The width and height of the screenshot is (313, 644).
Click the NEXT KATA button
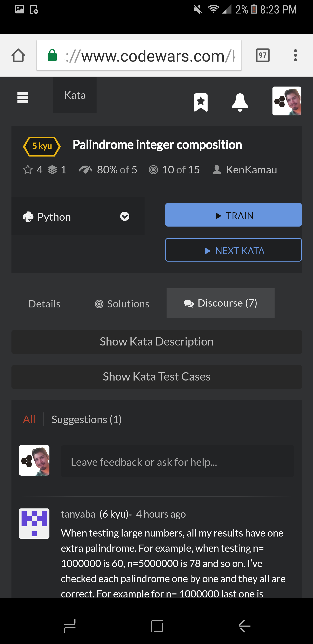coord(233,250)
